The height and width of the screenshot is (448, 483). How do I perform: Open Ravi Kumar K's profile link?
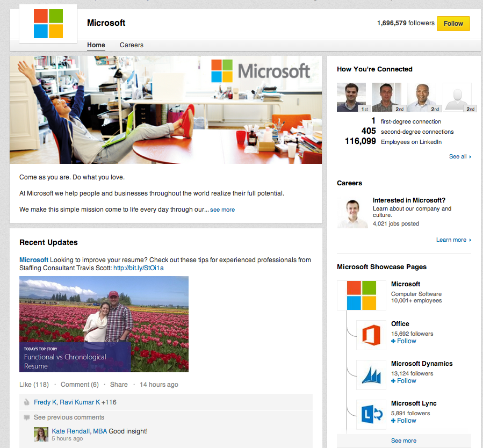click(80, 402)
